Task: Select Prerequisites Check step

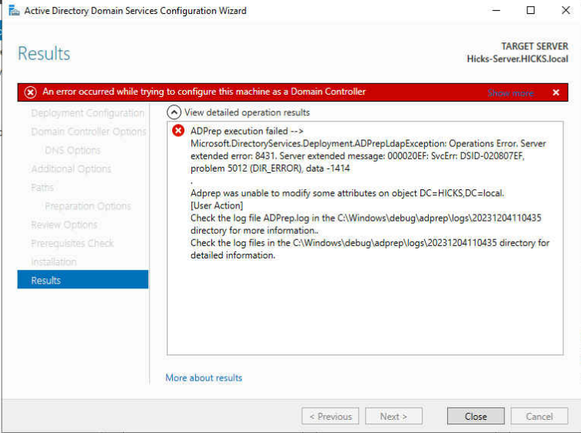Action: point(72,243)
